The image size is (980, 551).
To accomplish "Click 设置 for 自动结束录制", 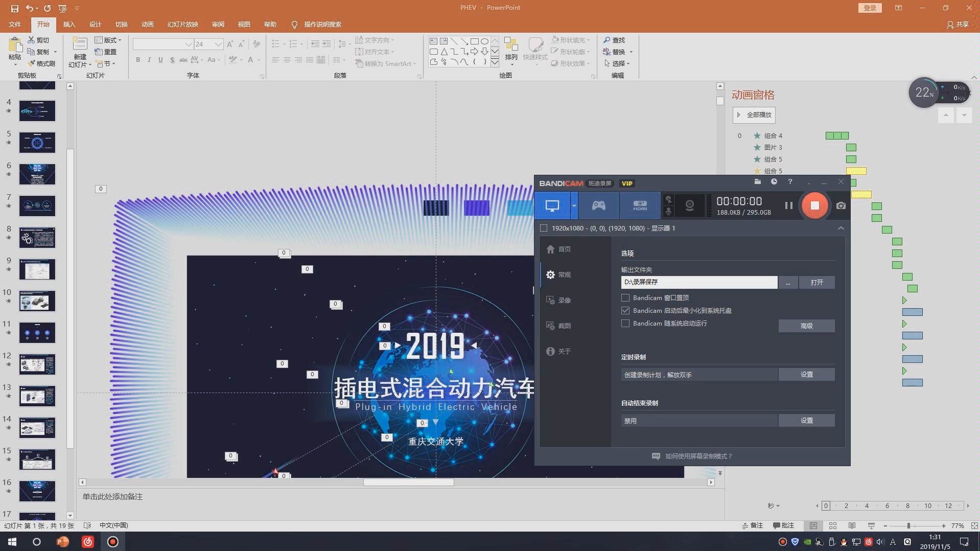I will (806, 421).
